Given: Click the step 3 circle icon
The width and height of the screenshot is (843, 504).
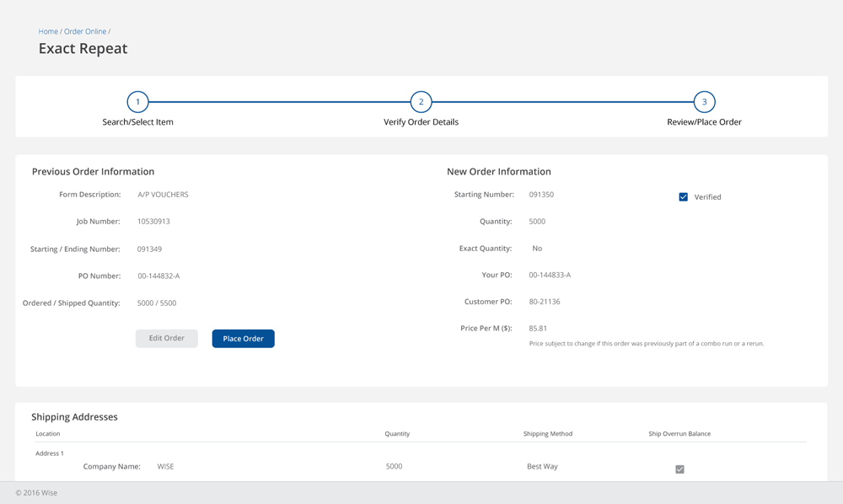Looking at the screenshot, I should (704, 102).
